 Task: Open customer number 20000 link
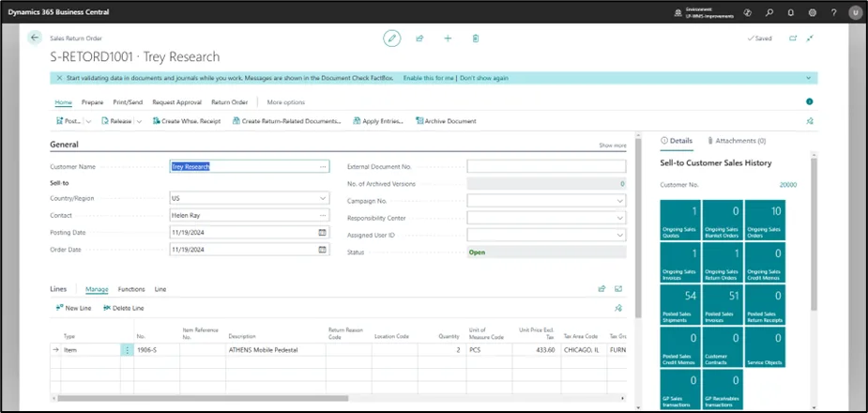[788, 185]
